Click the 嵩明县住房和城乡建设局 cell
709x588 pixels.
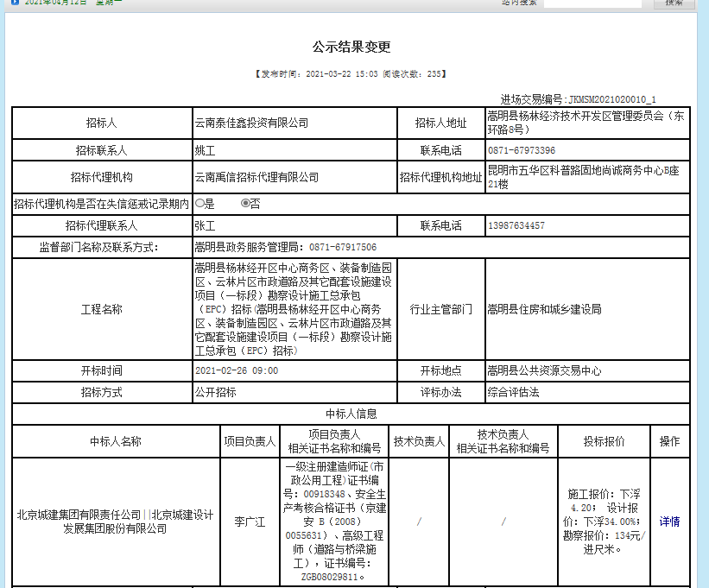[587, 309]
